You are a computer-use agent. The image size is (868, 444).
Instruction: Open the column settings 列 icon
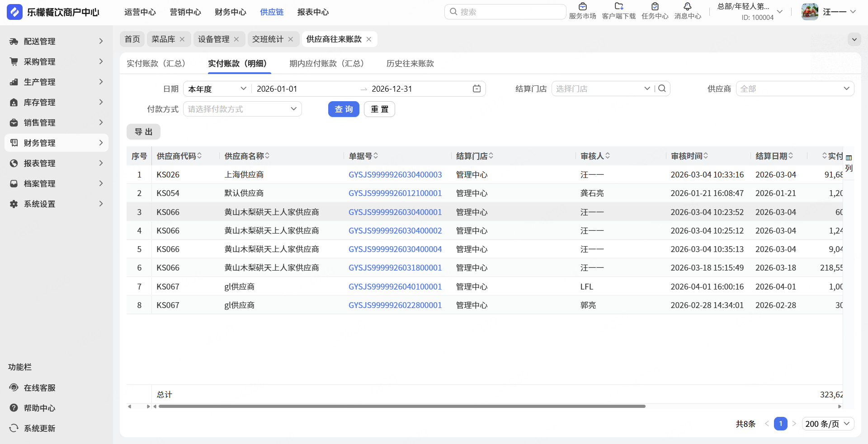(x=849, y=163)
